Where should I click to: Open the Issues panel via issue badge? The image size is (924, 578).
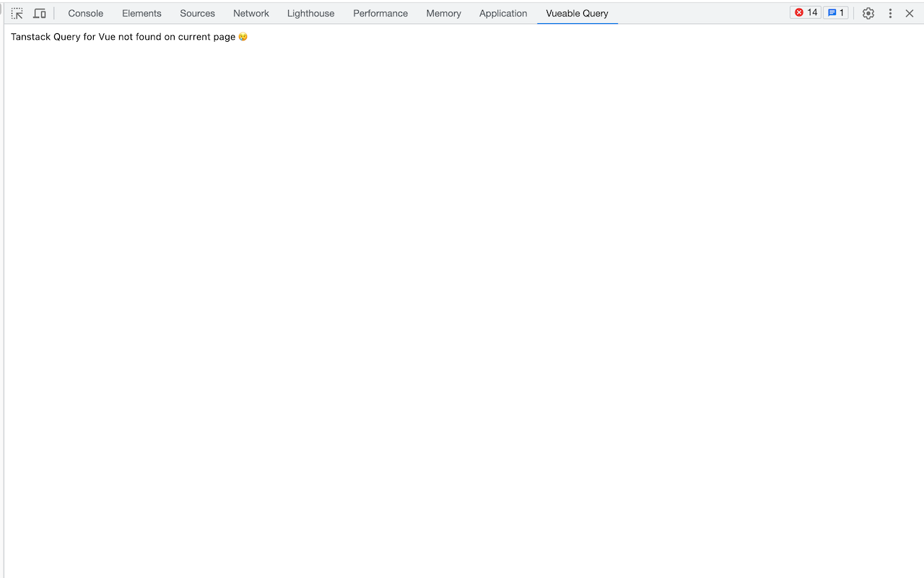pos(835,12)
